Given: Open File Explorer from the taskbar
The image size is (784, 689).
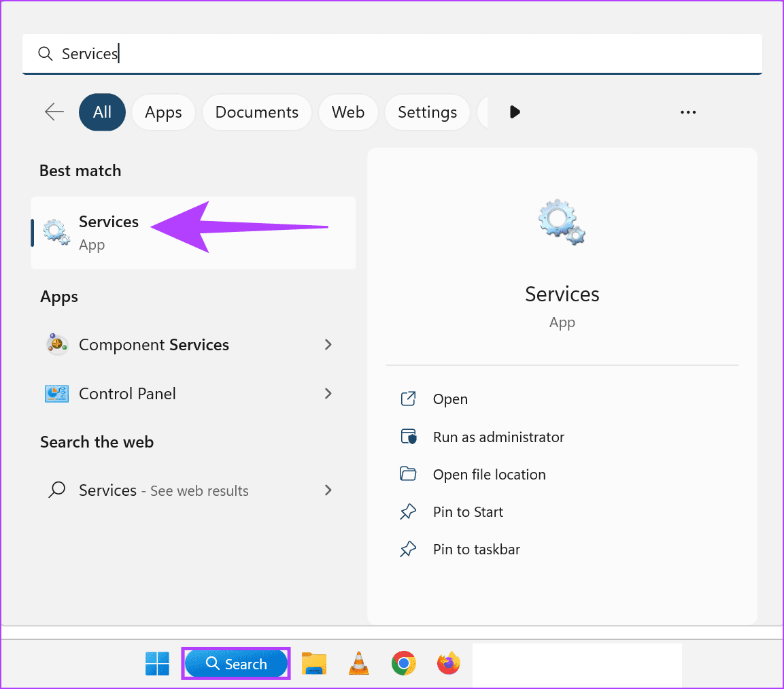Looking at the screenshot, I should click(314, 664).
